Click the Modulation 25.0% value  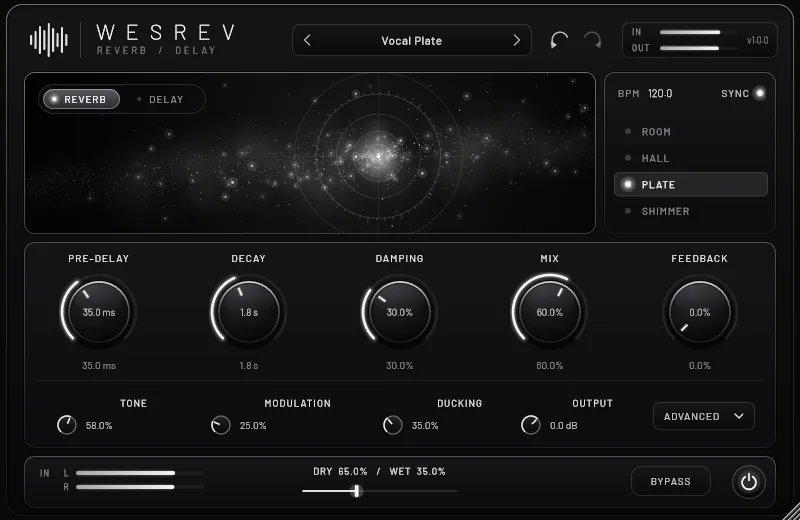coord(253,425)
